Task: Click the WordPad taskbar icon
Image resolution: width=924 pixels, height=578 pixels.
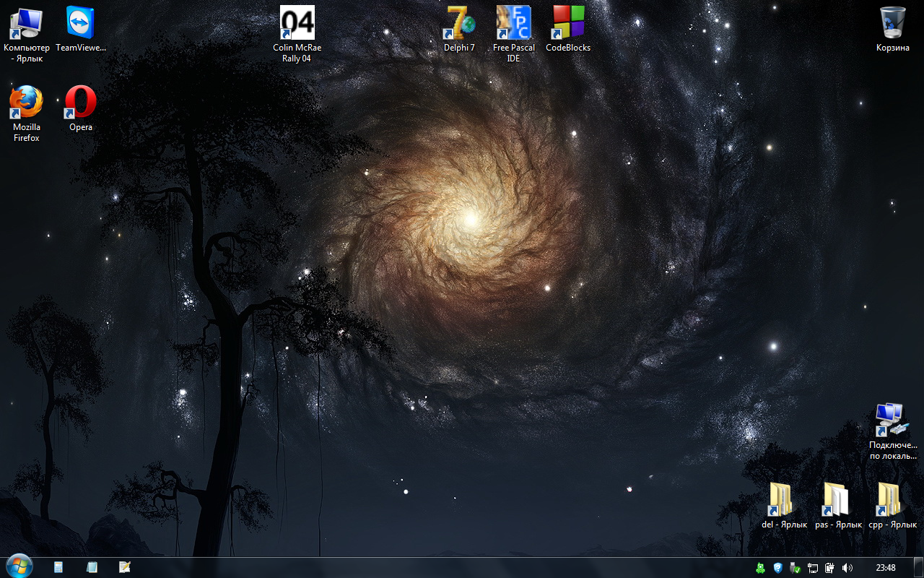Action: pos(125,567)
